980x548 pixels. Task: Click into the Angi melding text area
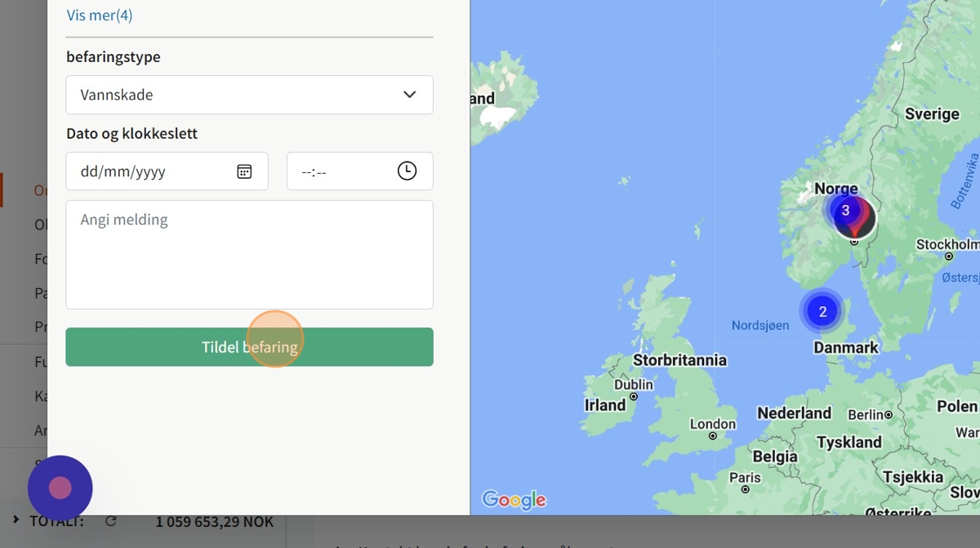[x=249, y=255]
